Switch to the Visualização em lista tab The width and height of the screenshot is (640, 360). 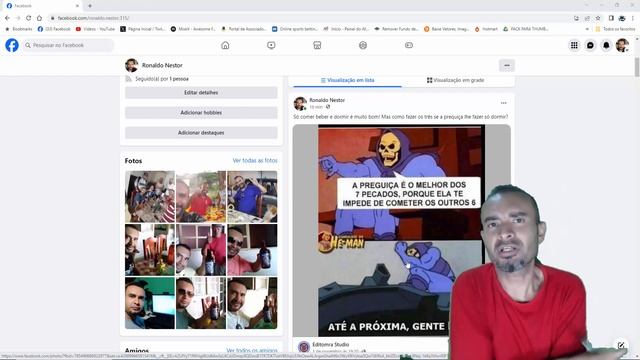click(347, 80)
